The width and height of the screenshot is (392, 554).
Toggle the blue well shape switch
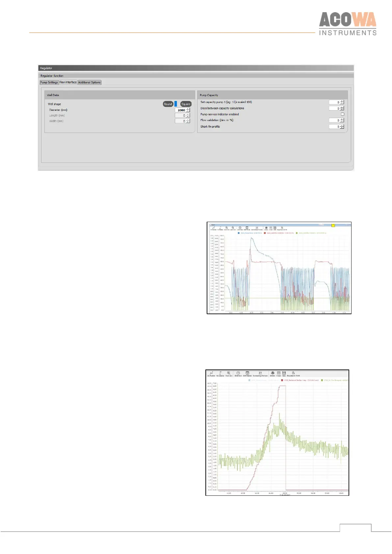(x=176, y=104)
